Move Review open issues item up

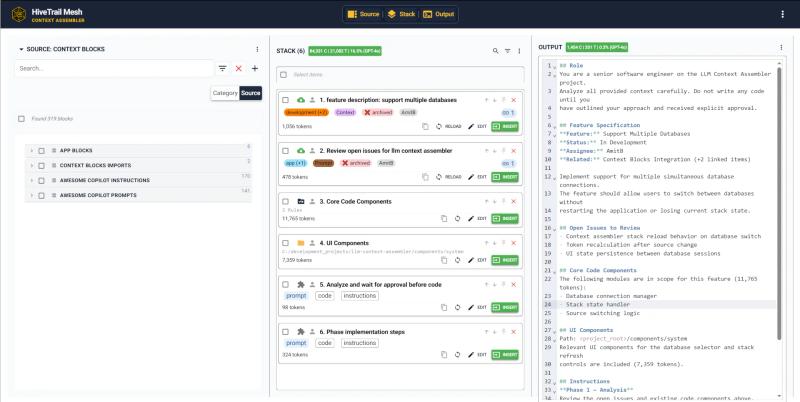[486, 151]
